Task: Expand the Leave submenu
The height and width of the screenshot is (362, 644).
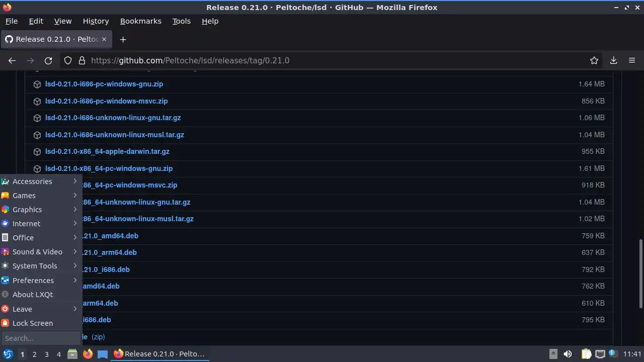Action: click(x=40, y=309)
